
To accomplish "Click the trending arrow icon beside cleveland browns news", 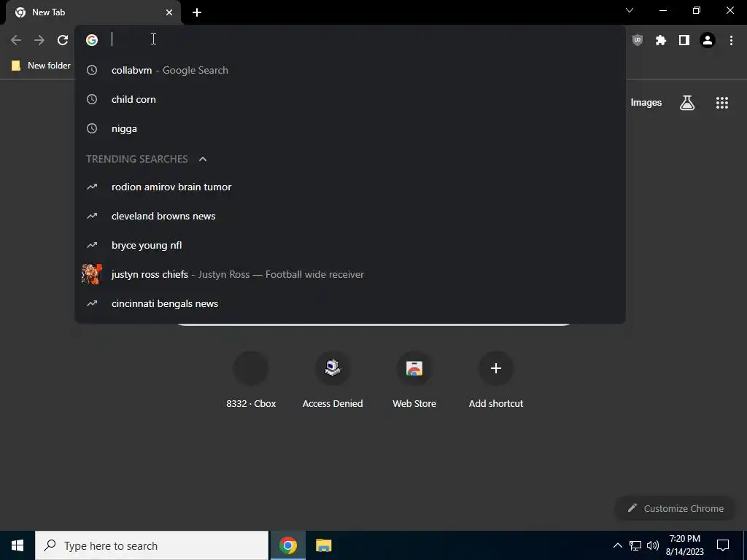I will click(x=92, y=216).
